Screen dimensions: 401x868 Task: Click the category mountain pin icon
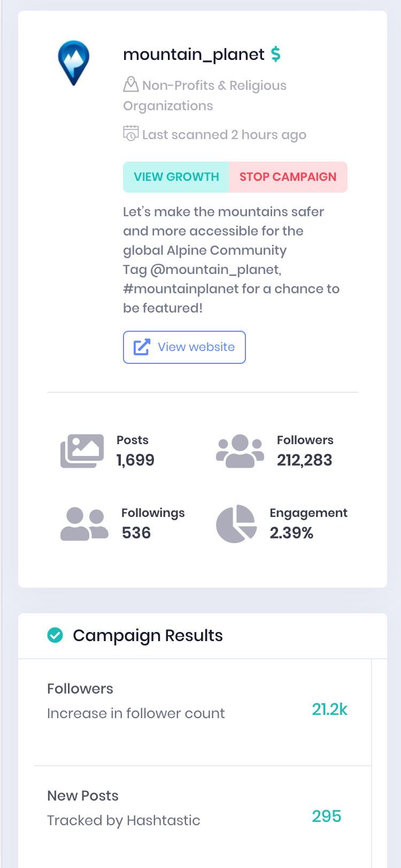(131, 85)
